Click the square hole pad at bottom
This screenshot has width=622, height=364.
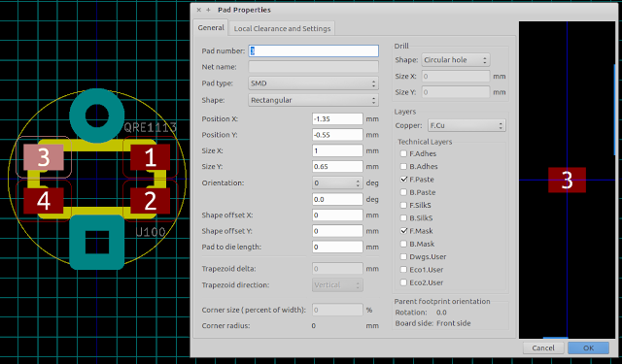pos(97,243)
